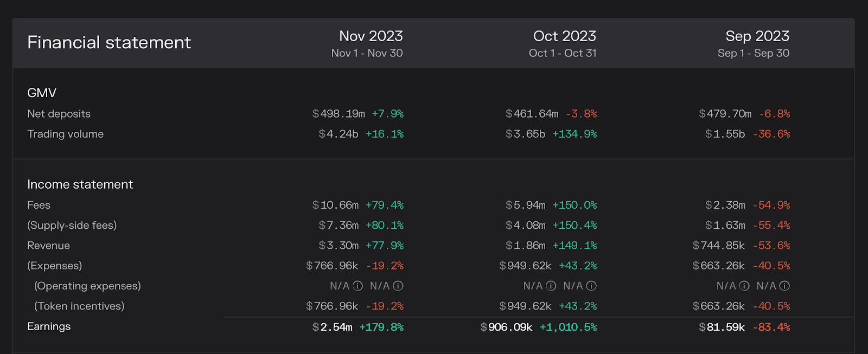
Task: Click the Income statement section heading
Action: pos(80,184)
